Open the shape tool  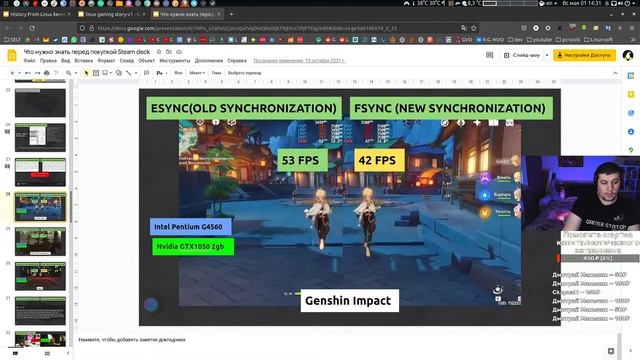click(x=119, y=73)
